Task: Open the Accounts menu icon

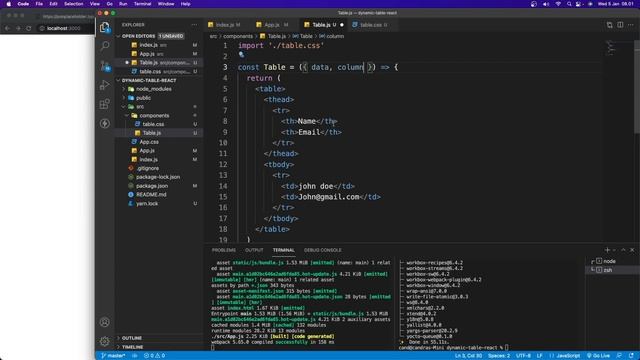Action: point(104,322)
